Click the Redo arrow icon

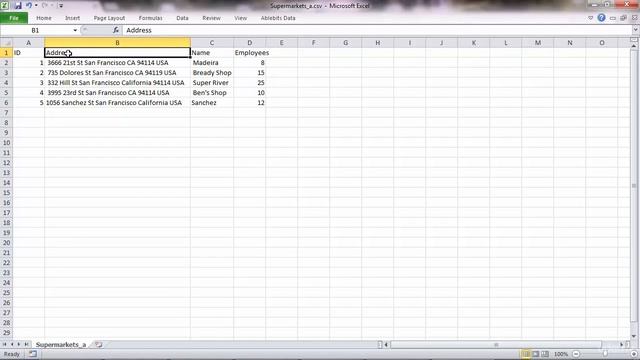(x=45, y=5)
